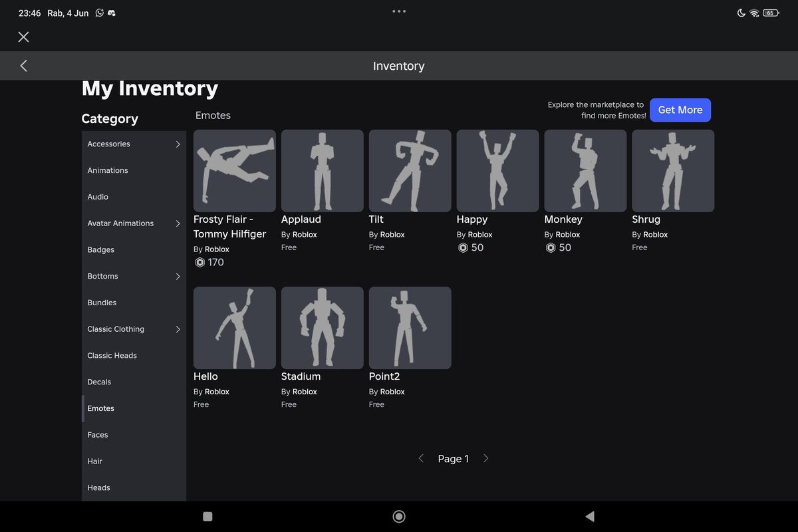Close the inventory view with the X icon
Image resolution: width=798 pixels, height=532 pixels.
tap(23, 37)
